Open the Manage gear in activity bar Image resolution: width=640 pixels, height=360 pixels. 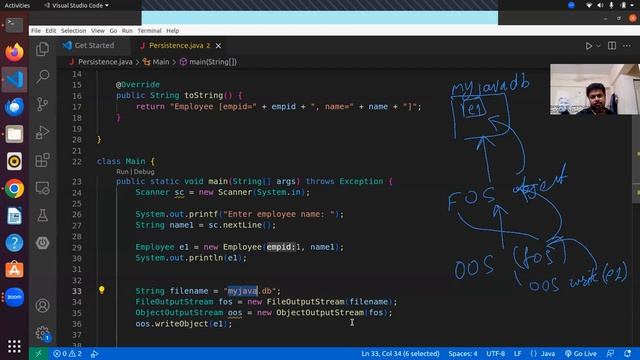tap(42, 333)
